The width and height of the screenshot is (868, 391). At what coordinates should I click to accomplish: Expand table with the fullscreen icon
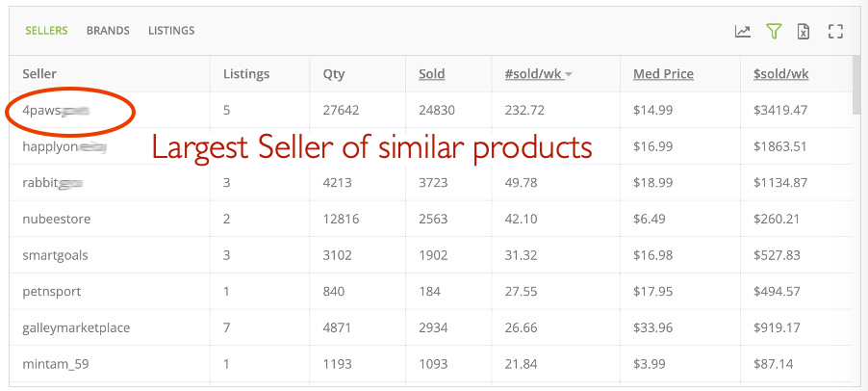[835, 32]
